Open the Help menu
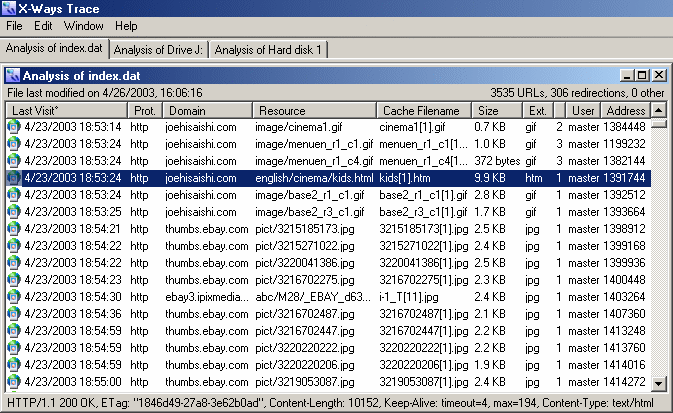This screenshot has width=673, height=413. tap(126, 26)
